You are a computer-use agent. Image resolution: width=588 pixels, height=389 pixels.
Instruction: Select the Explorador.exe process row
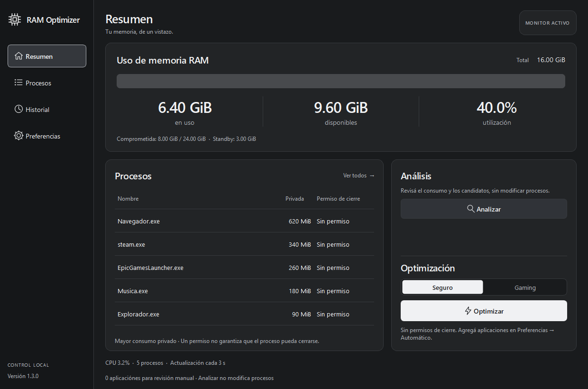tap(244, 314)
